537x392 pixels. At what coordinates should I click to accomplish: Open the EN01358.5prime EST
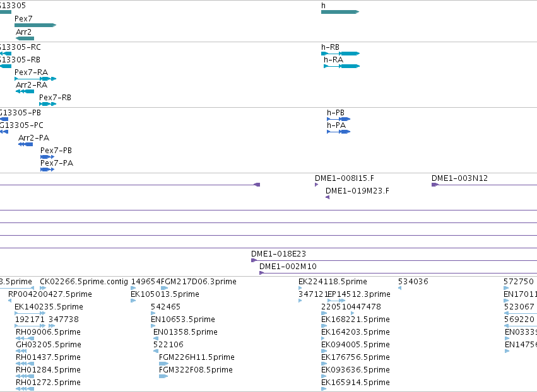(156, 338)
